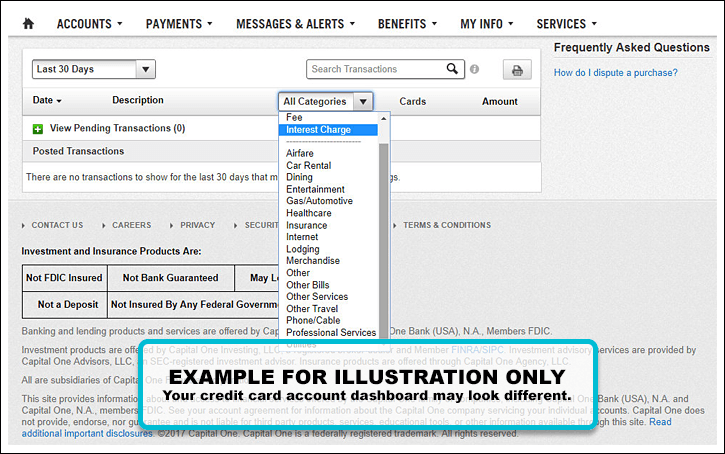
Task: Toggle the All Categories dropdown arrow
Action: point(363,101)
